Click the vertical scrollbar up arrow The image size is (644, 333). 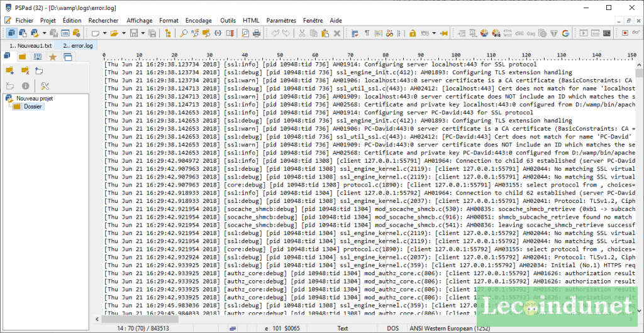click(x=639, y=64)
